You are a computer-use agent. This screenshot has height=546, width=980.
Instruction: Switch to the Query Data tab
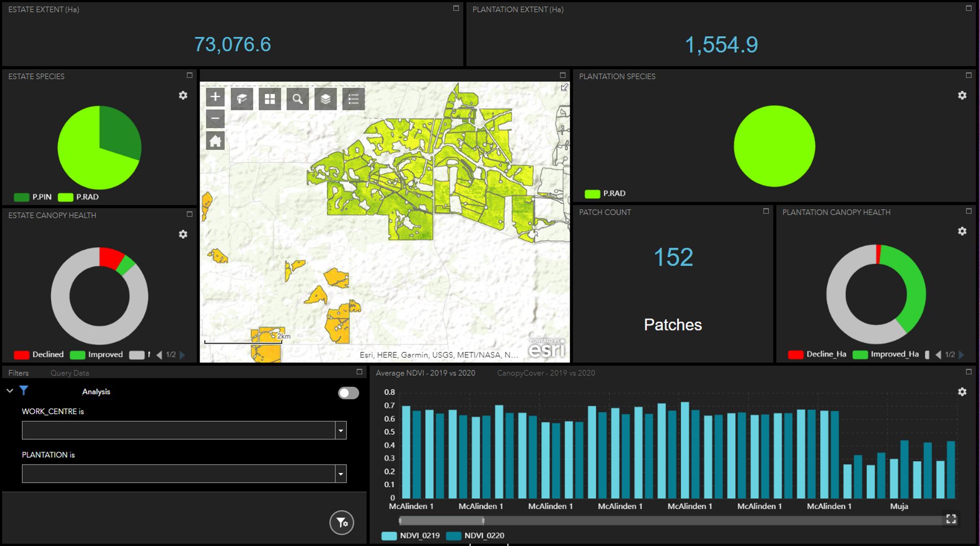(69, 373)
